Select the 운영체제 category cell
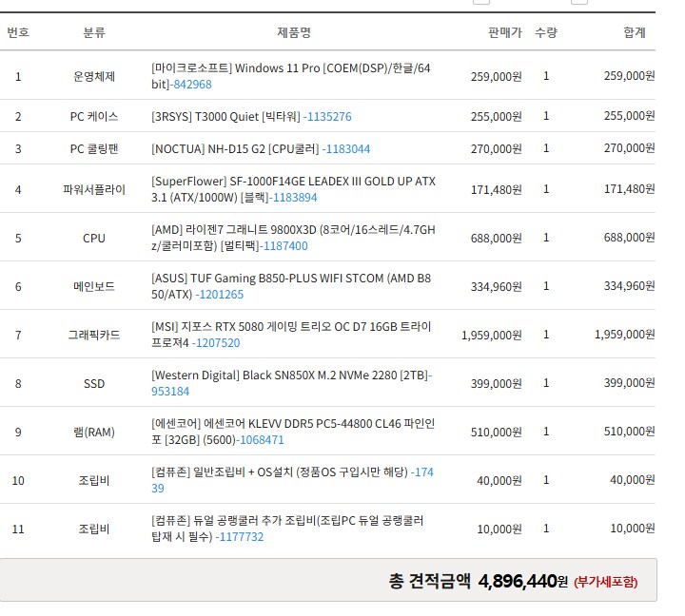The width and height of the screenshot is (685, 616). (x=94, y=76)
